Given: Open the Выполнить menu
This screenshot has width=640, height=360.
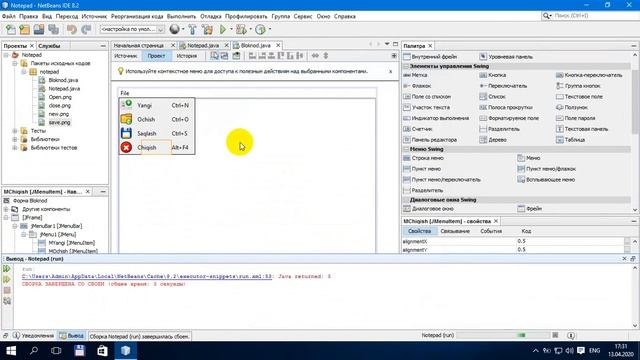Looking at the screenshot, I should (x=181, y=16).
